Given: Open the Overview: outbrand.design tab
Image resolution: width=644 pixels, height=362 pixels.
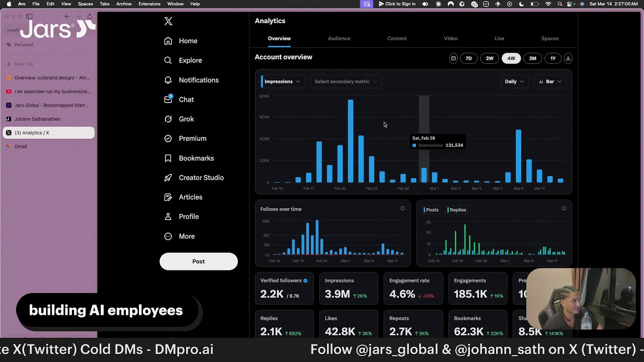Looking at the screenshot, I should [x=48, y=78].
